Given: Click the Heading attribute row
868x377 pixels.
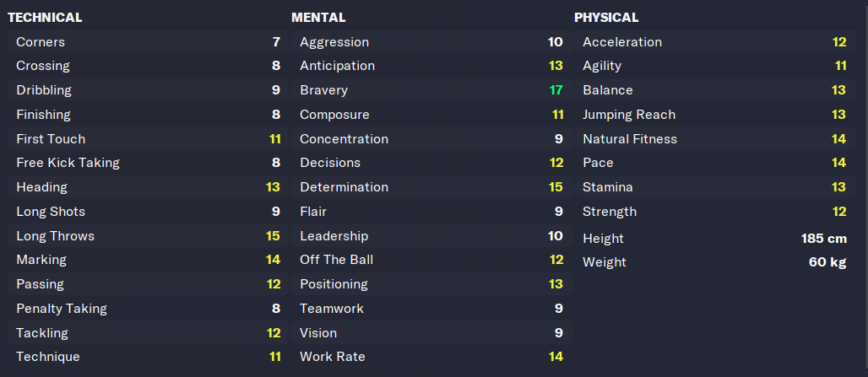Looking at the screenshot, I should coord(148,187).
